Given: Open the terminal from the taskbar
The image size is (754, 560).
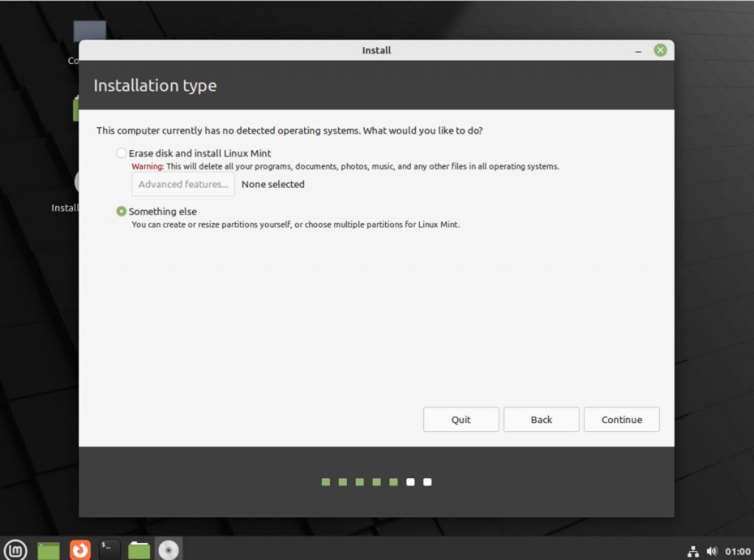Looking at the screenshot, I should [108, 549].
